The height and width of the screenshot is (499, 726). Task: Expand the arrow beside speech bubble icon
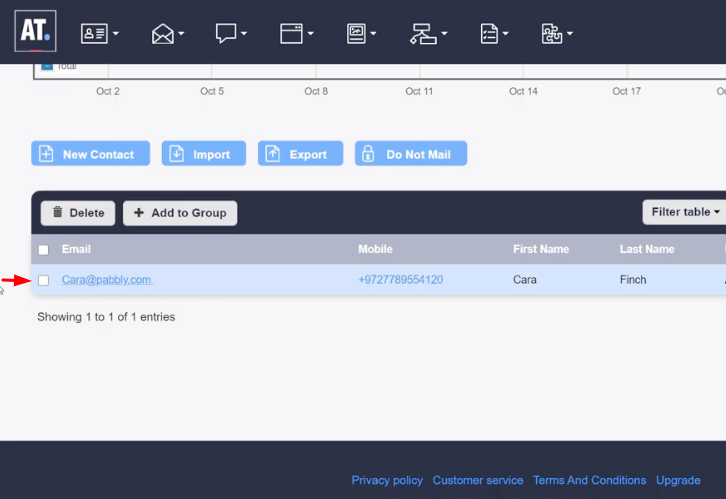tap(244, 33)
